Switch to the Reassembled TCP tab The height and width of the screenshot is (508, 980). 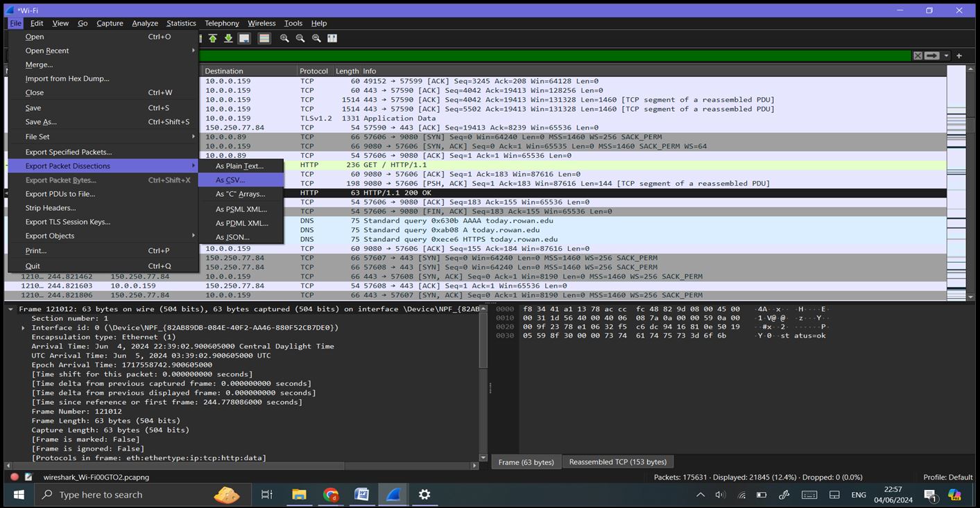click(x=617, y=461)
